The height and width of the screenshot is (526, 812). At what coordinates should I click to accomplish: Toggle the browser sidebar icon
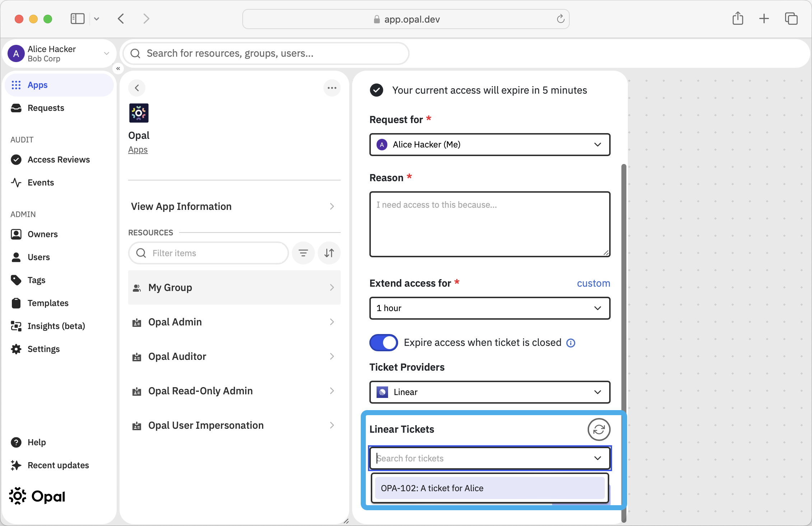point(78,19)
